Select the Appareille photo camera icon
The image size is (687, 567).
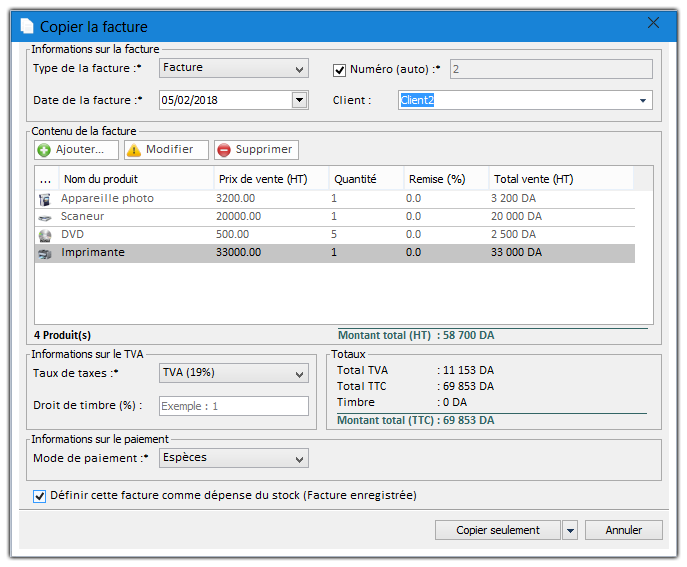click(x=44, y=199)
